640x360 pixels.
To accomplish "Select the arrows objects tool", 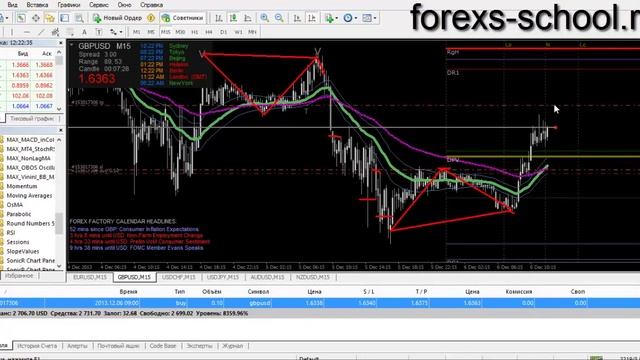I will 113,32.
